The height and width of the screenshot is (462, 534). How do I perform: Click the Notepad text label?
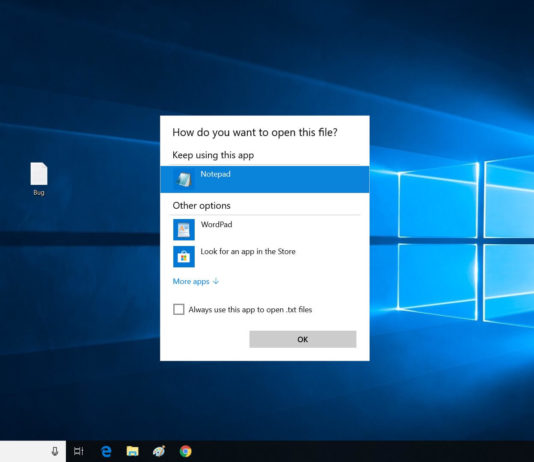215,174
